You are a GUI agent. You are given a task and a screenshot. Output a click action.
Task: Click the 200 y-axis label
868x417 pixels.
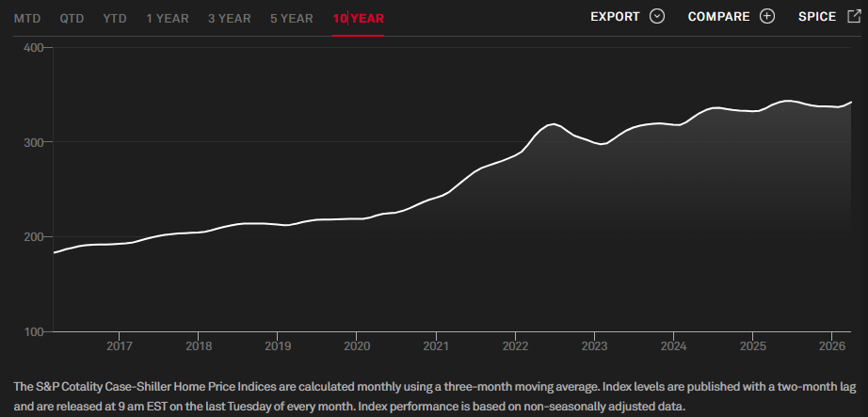[33, 237]
